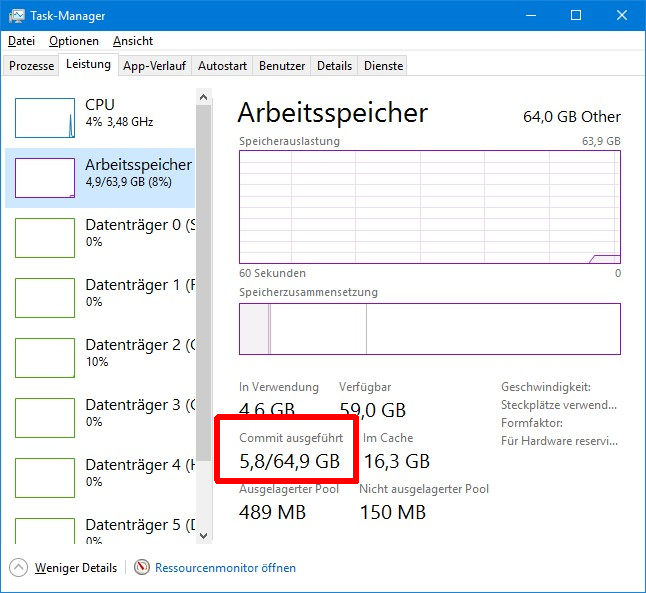This screenshot has width=646, height=593.
Task: Click the Weniger Details label
Action: click(76, 568)
